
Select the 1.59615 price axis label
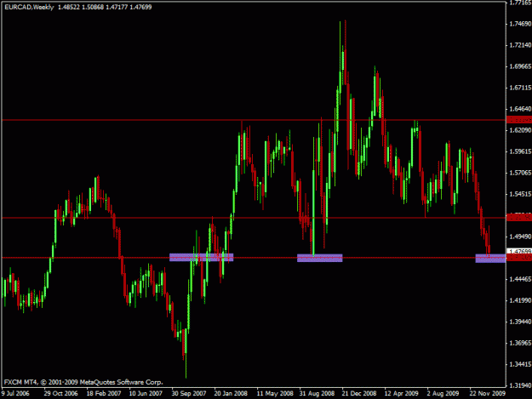click(520, 151)
